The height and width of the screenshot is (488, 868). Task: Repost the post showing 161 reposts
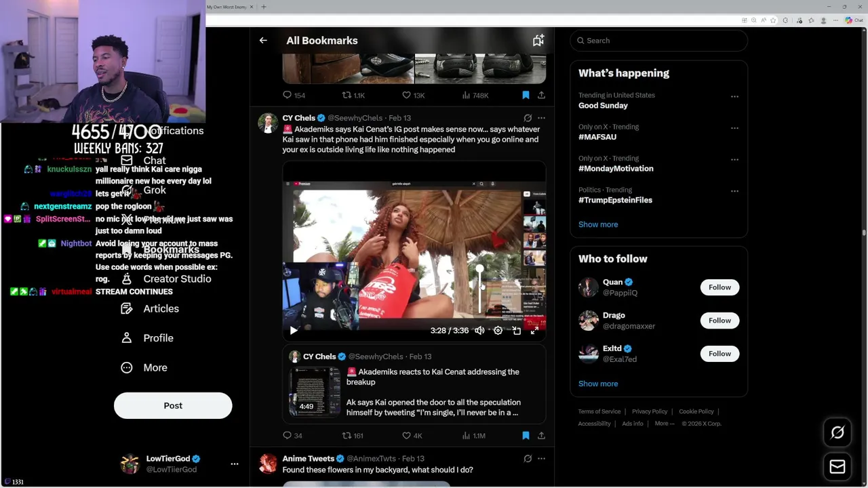(353, 436)
